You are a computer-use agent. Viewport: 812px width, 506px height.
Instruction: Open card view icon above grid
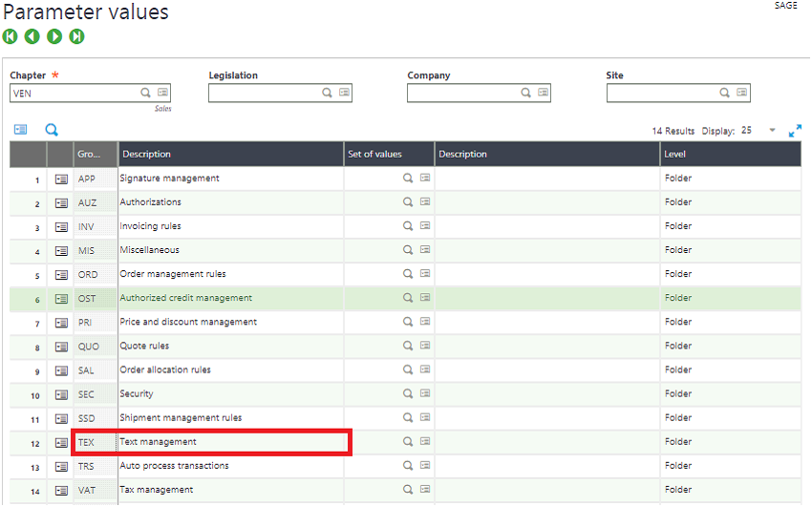point(20,129)
